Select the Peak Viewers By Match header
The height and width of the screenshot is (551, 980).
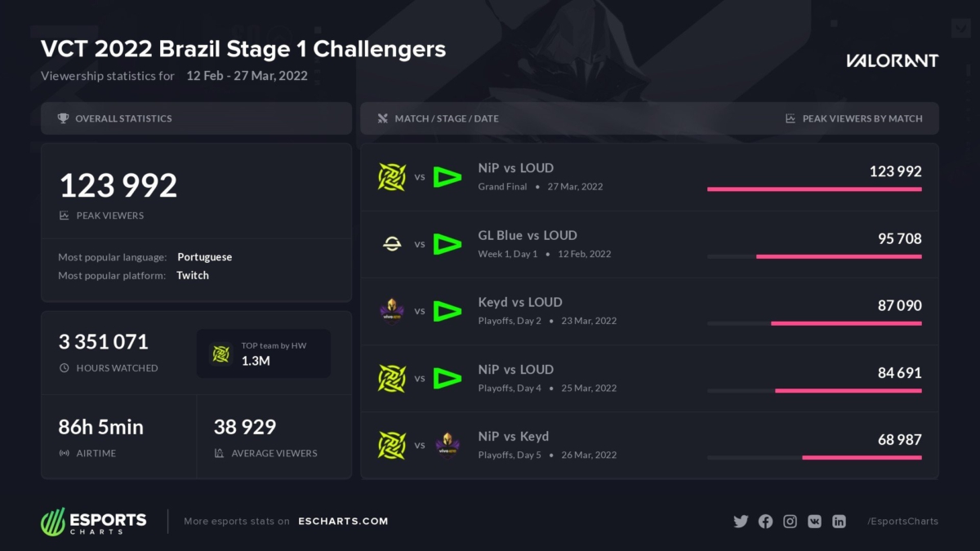point(862,118)
